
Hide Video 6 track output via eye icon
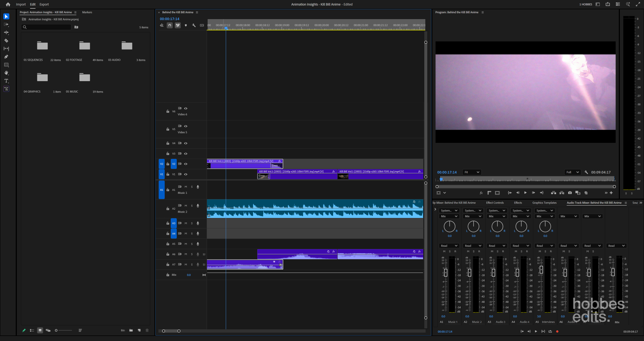click(x=185, y=108)
